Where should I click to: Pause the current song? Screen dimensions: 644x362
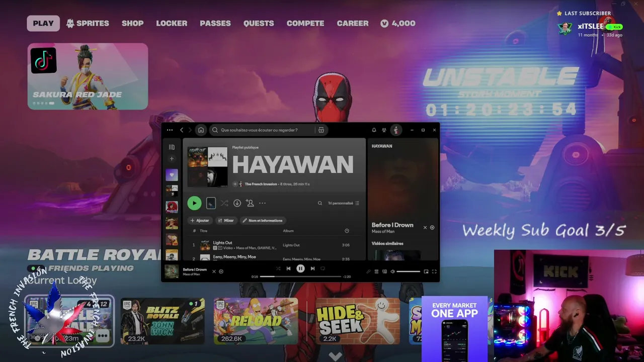300,268
